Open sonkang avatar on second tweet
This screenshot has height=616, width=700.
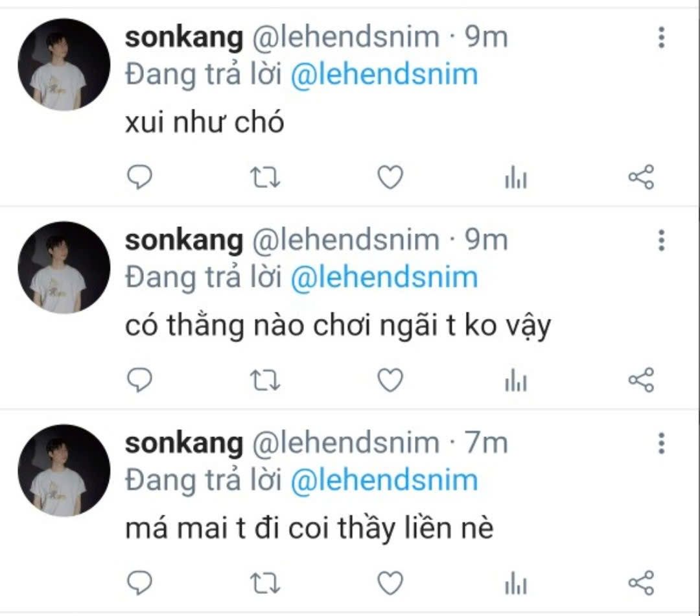[x=64, y=267]
